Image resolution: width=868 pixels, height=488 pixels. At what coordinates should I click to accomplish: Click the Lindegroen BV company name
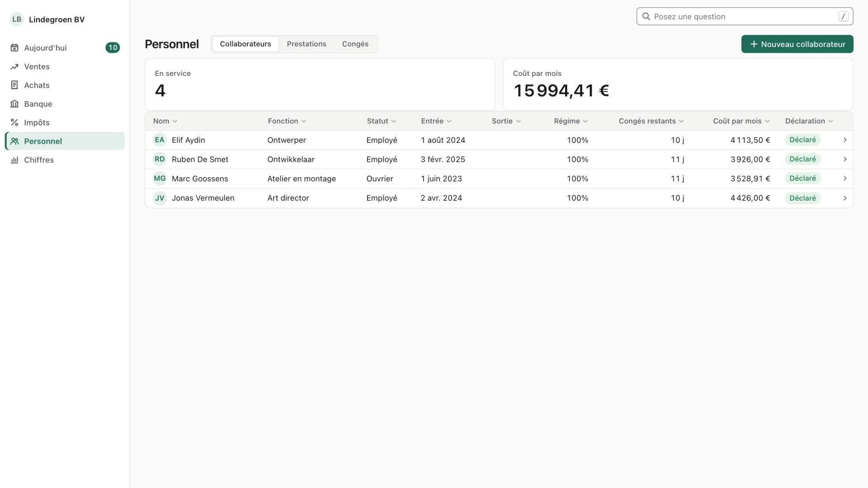point(57,19)
